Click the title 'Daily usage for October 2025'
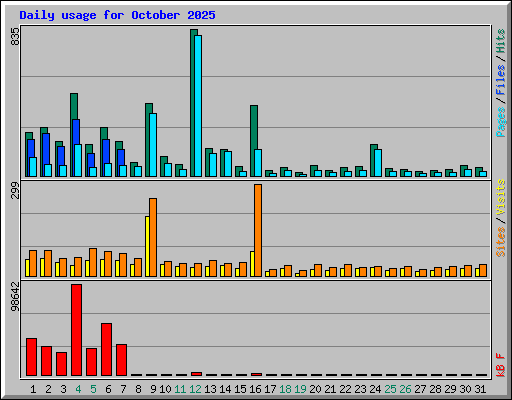The image size is (512, 400). click(x=117, y=15)
